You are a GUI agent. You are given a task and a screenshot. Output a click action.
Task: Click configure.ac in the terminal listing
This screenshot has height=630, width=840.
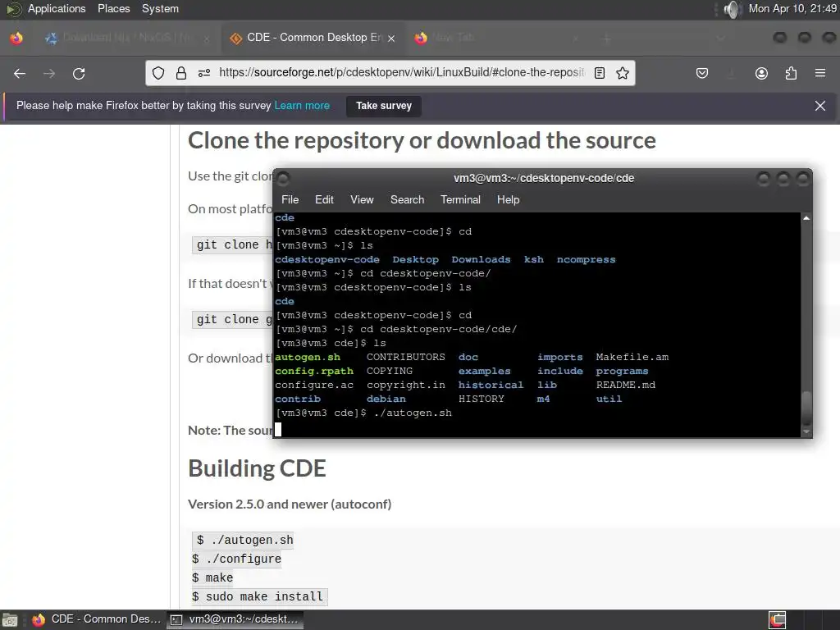click(x=314, y=386)
